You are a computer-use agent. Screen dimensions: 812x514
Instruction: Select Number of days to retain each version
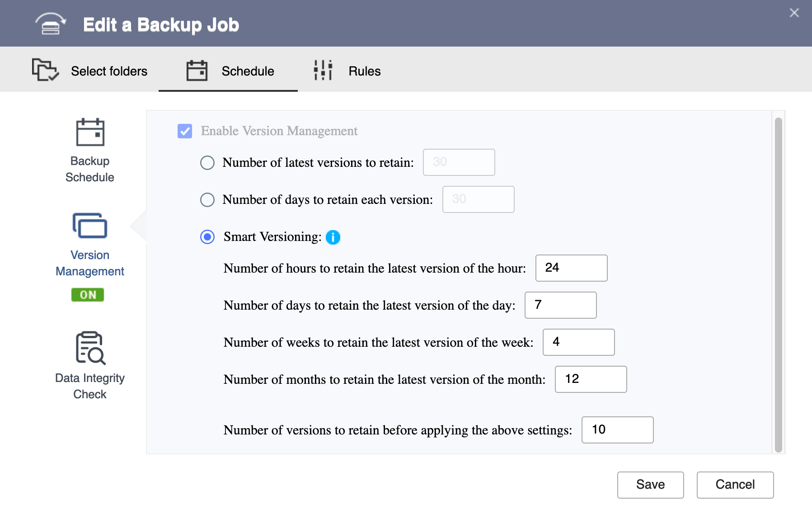tap(207, 200)
